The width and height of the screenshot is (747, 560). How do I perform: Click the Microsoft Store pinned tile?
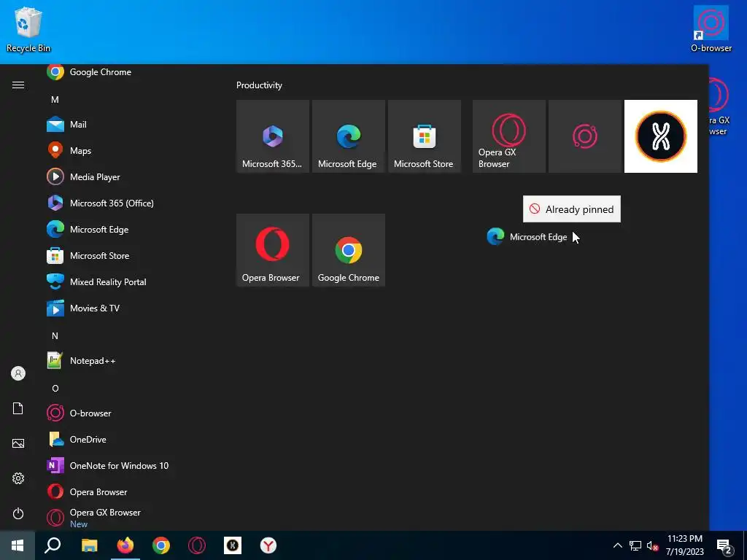[x=425, y=136]
